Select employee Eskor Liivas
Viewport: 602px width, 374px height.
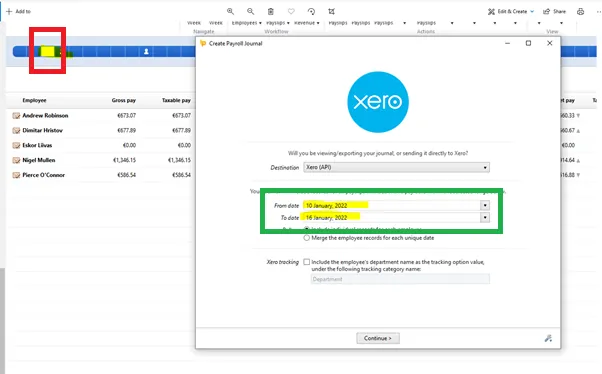pos(37,146)
